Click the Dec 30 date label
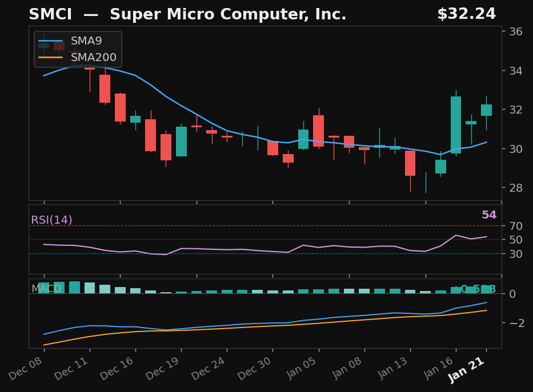The height and width of the screenshot is (392, 533). 254,368
